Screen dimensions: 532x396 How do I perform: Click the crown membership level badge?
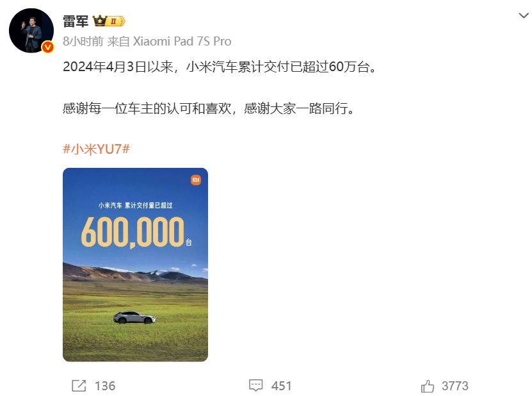[x=109, y=21]
